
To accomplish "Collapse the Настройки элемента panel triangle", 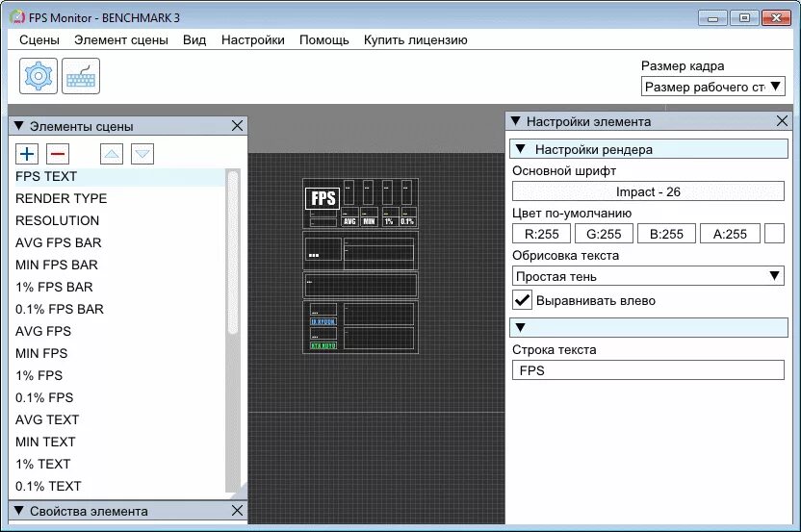I will [516, 121].
